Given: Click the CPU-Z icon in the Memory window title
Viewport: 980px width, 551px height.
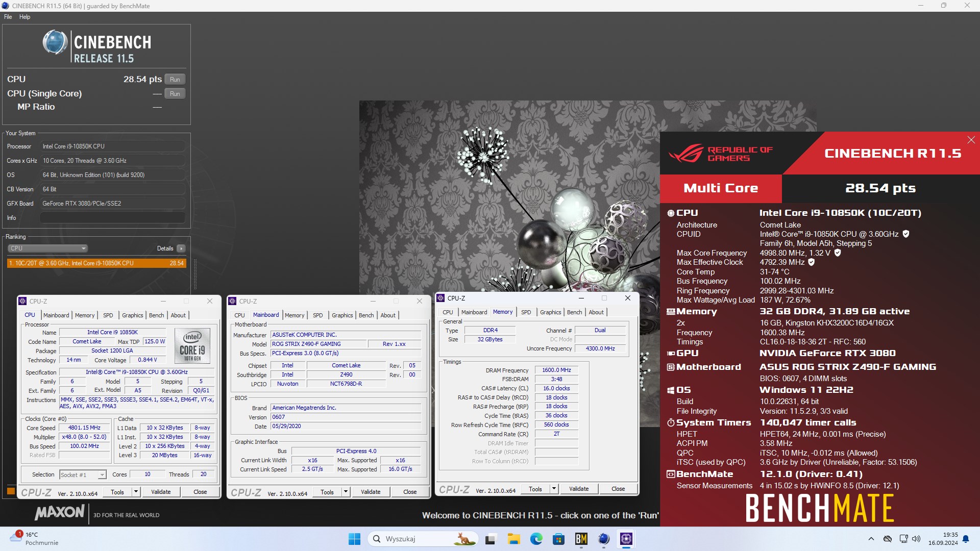Looking at the screenshot, I should click(x=440, y=298).
